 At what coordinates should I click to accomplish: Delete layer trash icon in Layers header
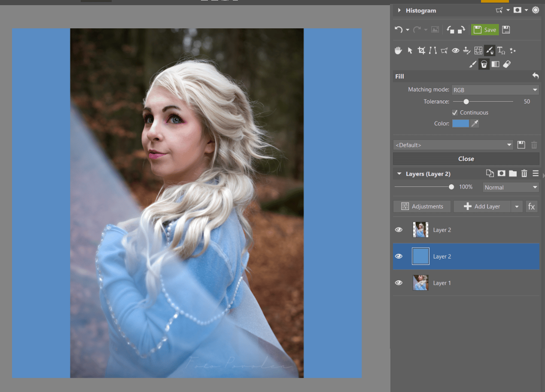pos(524,173)
